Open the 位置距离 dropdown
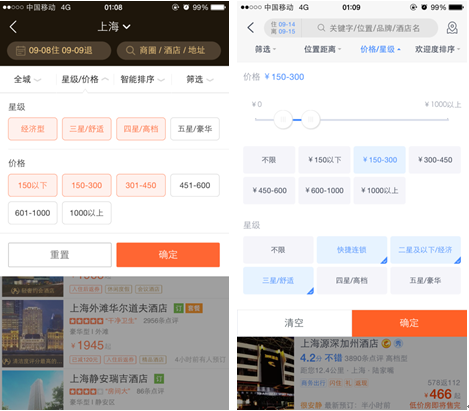The image size is (469, 411). pyautogui.click(x=322, y=49)
